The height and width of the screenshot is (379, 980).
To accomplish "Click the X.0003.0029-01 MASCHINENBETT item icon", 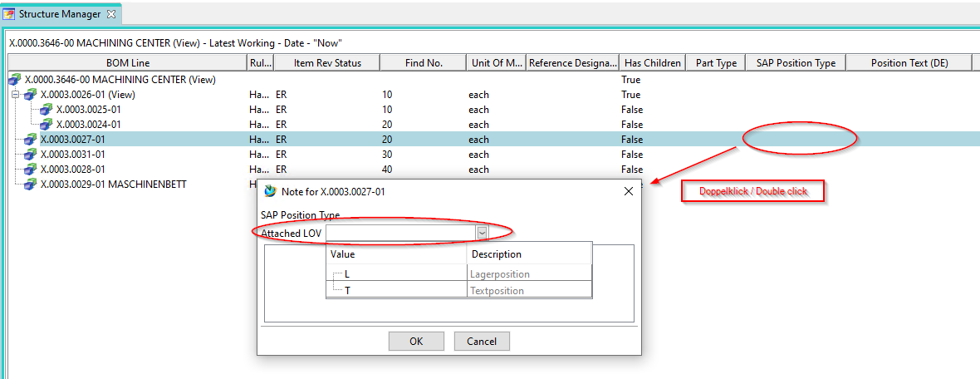I will 31,185.
